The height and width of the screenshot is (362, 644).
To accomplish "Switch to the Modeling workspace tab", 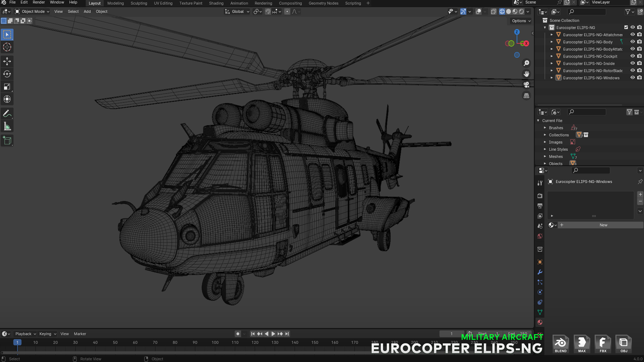I will tap(116, 3).
